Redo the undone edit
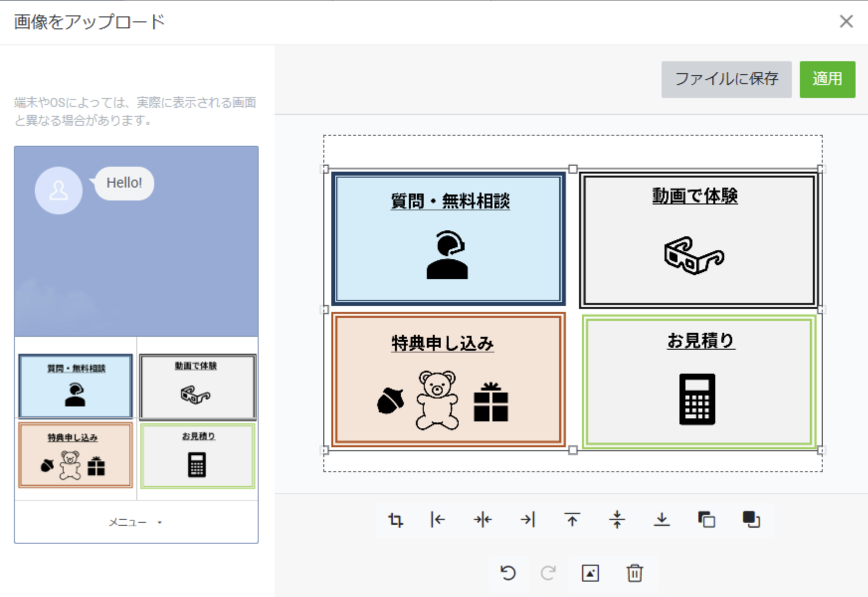This screenshot has height=597, width=868. (548, 573)
